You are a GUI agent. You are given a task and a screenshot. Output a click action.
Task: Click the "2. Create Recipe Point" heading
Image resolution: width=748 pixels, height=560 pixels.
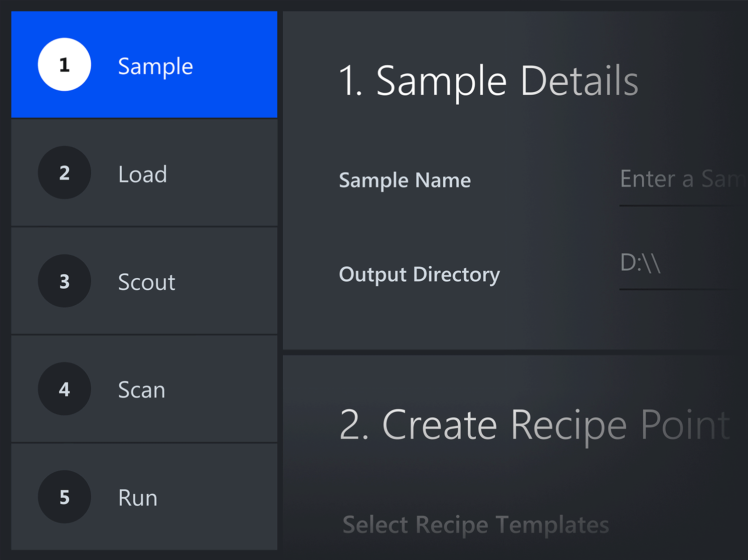(534, 424)
